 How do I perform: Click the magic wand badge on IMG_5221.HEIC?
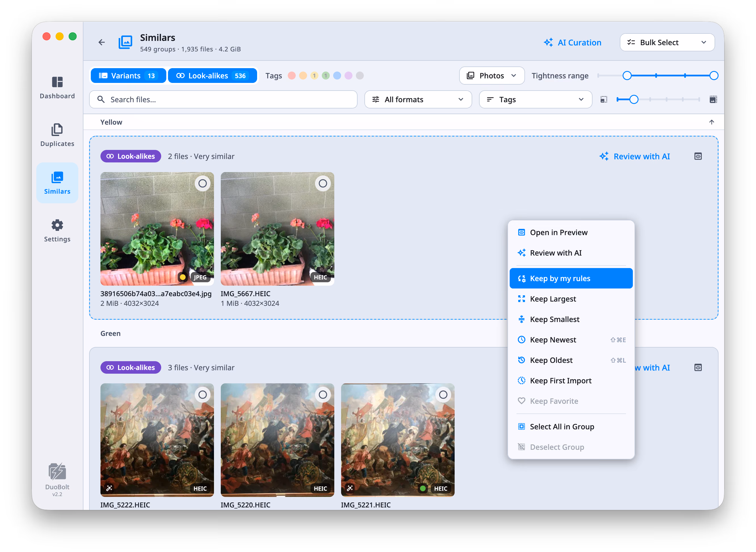pyautogui.click(x=350, y=488)
